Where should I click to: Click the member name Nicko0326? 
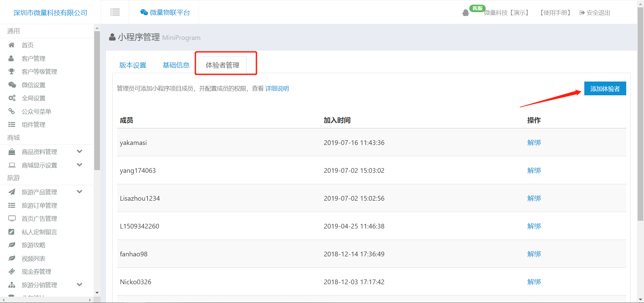click(x=136, y=282)
